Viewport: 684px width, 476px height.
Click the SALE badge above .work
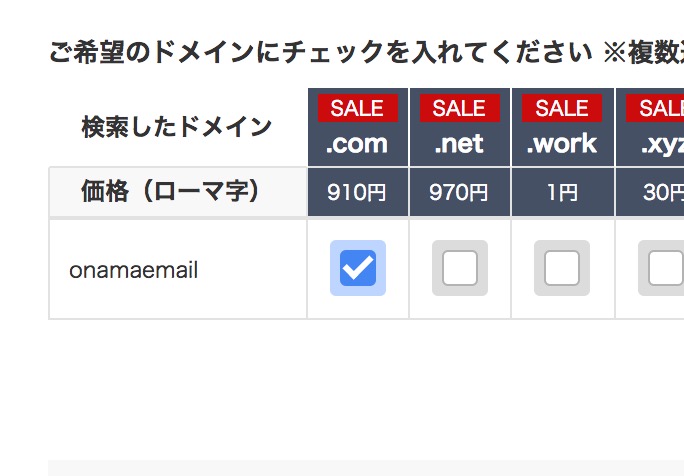coord(562,108)
